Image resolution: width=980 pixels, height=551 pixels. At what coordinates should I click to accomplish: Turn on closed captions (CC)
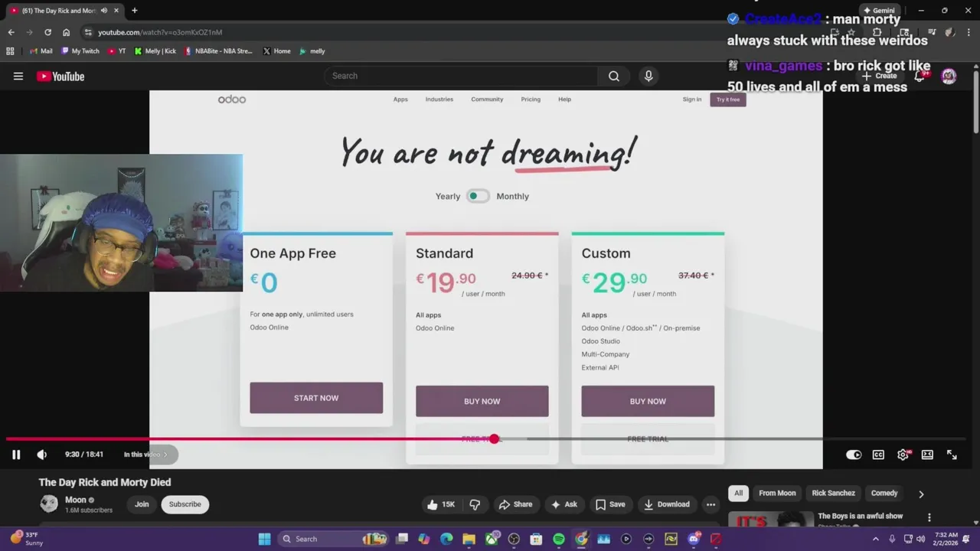point(878,455)
